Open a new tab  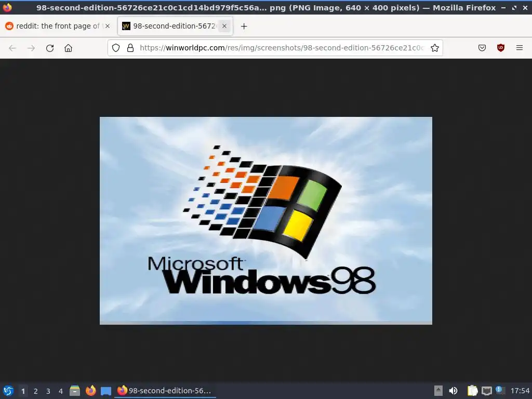tap(244, 26)
